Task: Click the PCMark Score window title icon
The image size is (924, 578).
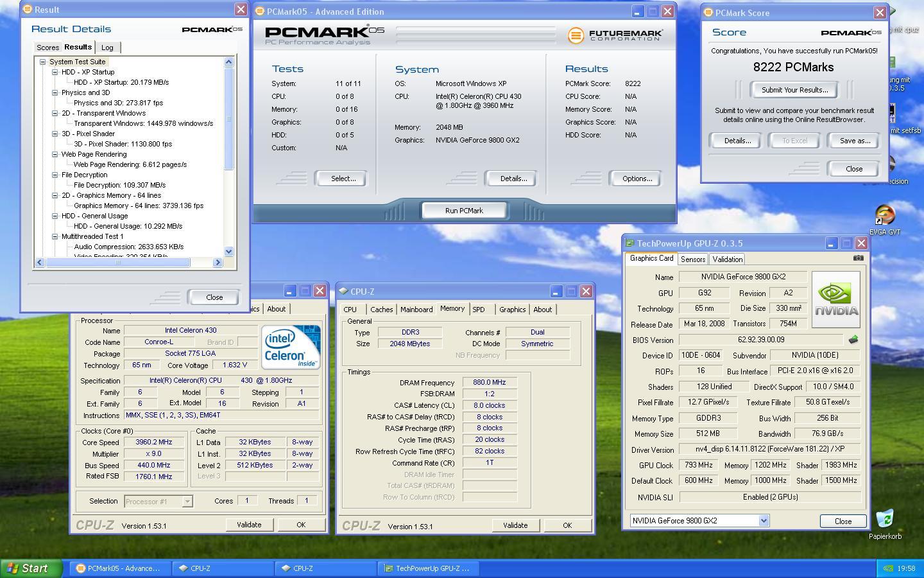Action: 708,13
